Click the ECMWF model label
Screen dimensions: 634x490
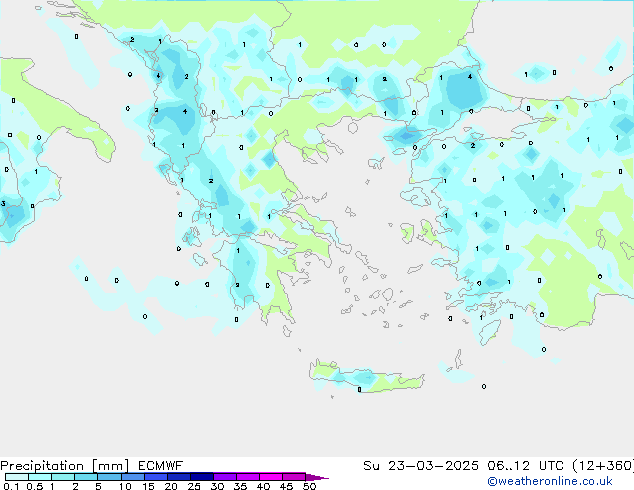click(x=161, y=466)
